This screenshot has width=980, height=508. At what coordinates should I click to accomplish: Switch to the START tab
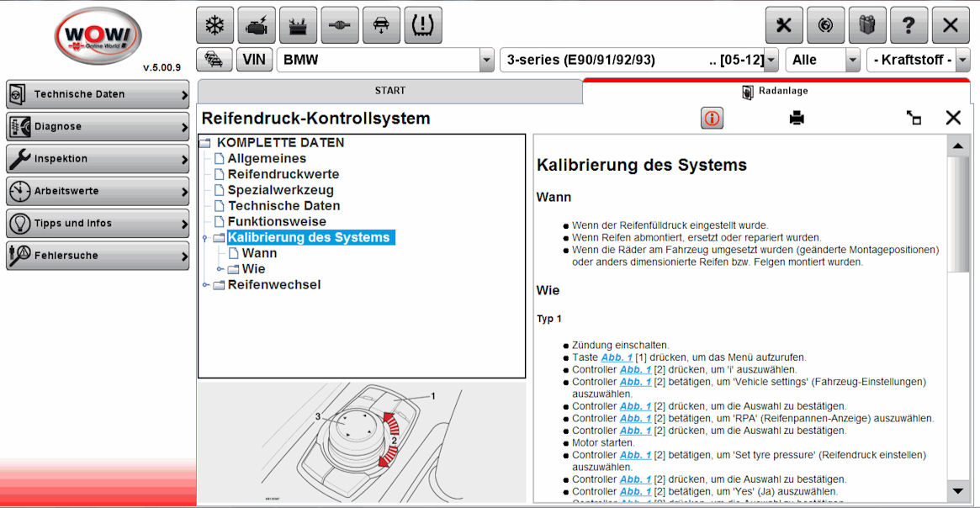[x=390, y=91]
